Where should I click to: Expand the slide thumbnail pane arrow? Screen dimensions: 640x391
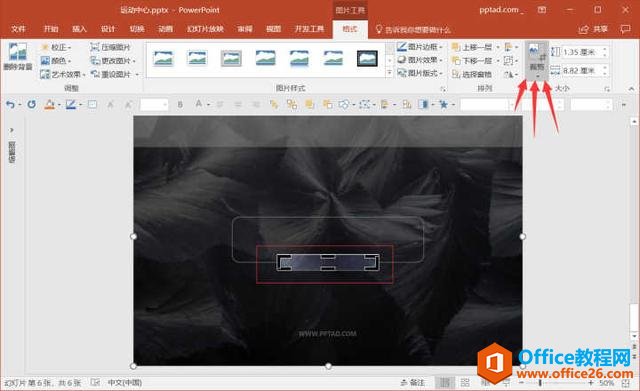[x=12, y=130]
